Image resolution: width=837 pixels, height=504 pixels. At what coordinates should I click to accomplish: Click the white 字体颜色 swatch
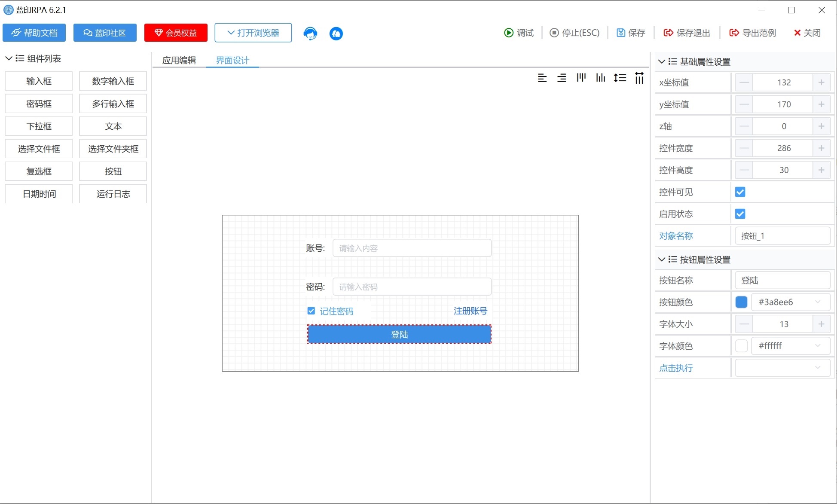741,345
